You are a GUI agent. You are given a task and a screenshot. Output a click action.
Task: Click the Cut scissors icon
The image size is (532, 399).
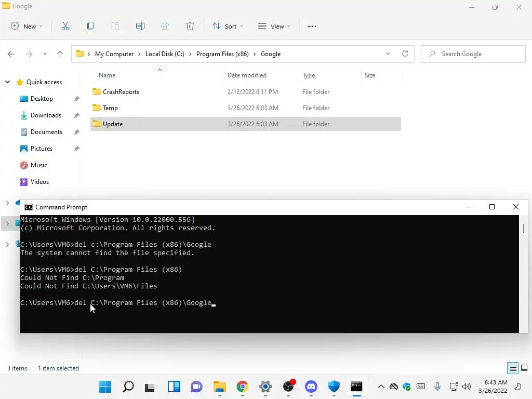click(x=65, y=26)
